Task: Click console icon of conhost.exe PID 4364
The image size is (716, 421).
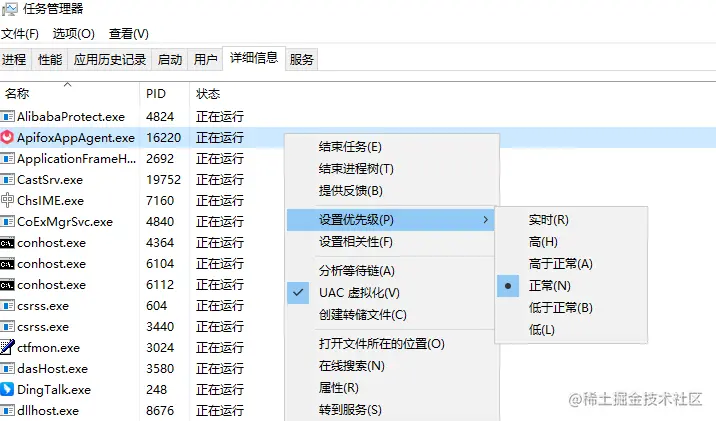Action: [x=7, y=243]
